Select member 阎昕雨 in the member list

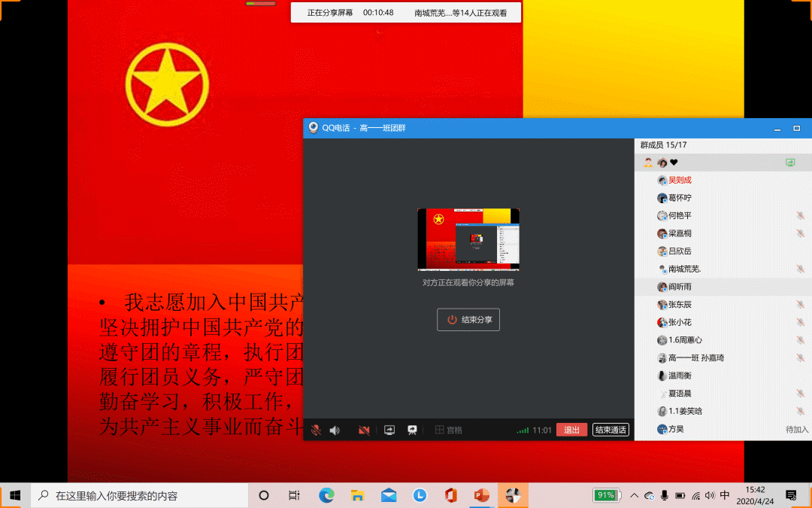tap(680, 287)
